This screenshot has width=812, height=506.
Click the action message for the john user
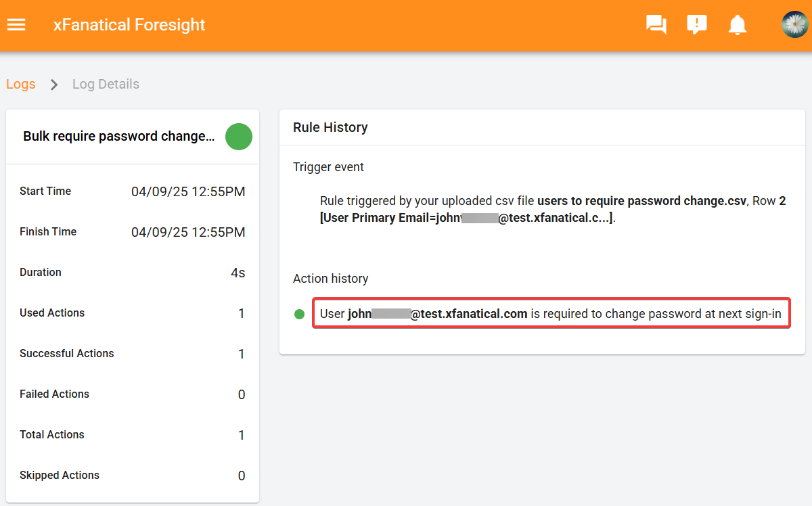(551, 314)
